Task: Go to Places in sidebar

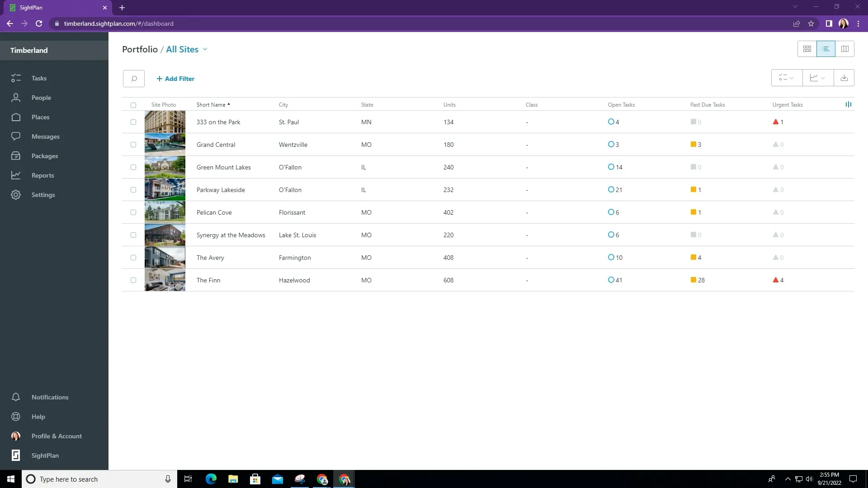Action: tap(40, 117)
